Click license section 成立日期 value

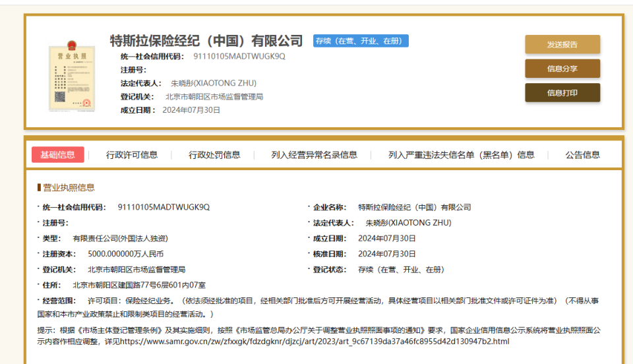[x=387, y=239]
